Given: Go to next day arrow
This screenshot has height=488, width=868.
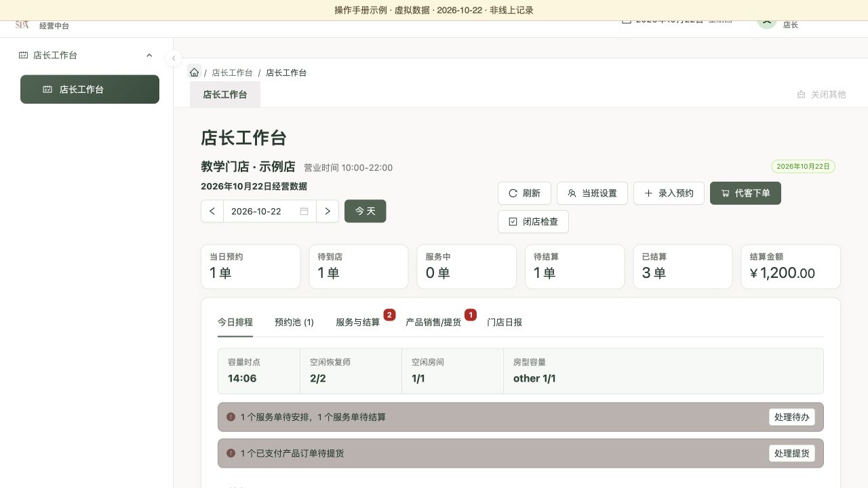Looking at the screenshot, I should [x=328, y=211].
